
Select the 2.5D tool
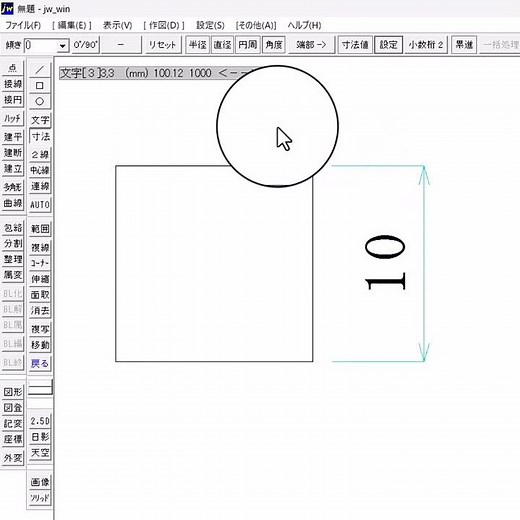coord(40,421)
